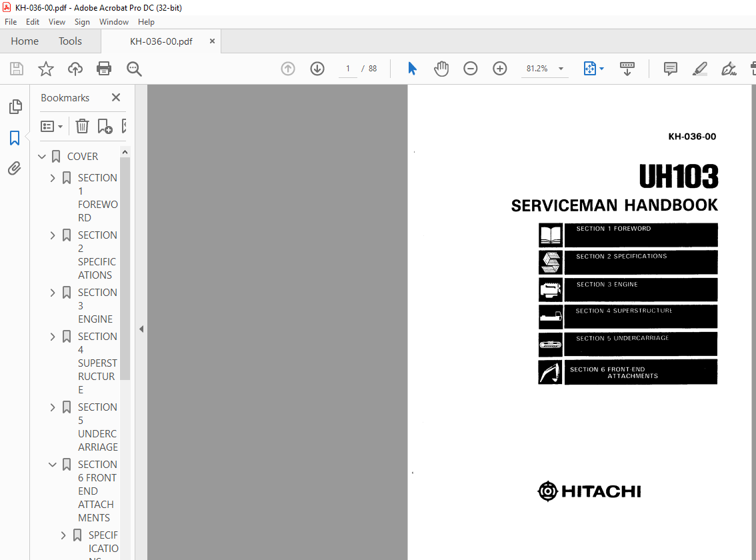This screenshot has width=756, height=560.
Task: Open fit page options dropdown arrow
Action: [x=602, y=69]
